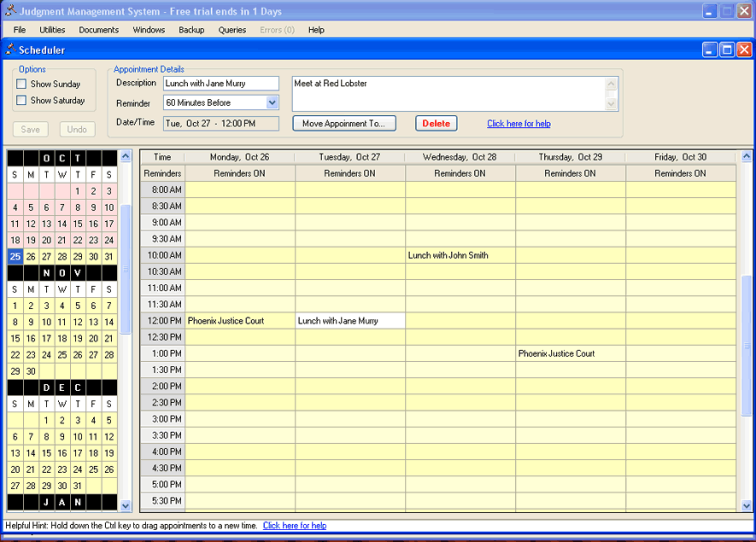Maximize the Scheduler inner window
The width and height of the screenshot is (756, 542).
pos(727,50)
